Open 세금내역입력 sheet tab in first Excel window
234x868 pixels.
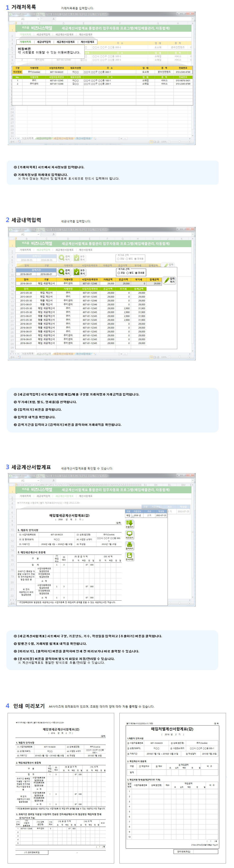pos(43,138)
